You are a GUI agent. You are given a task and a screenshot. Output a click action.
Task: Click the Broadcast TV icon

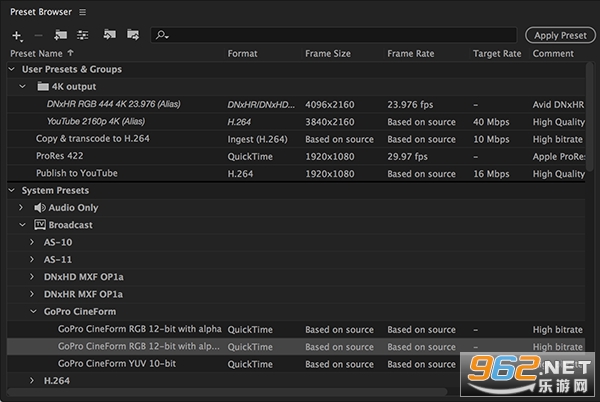tap(40, 225)
